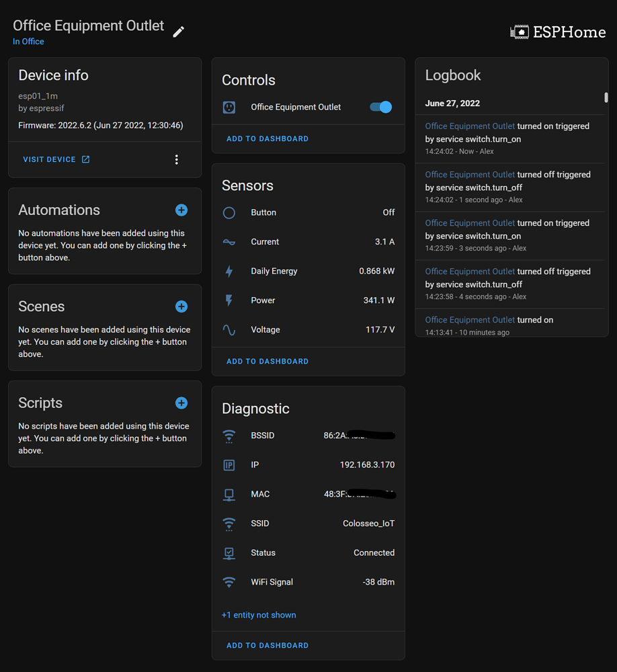
Task: Click the ESPHome logo
Action: [x=558, y=32]
